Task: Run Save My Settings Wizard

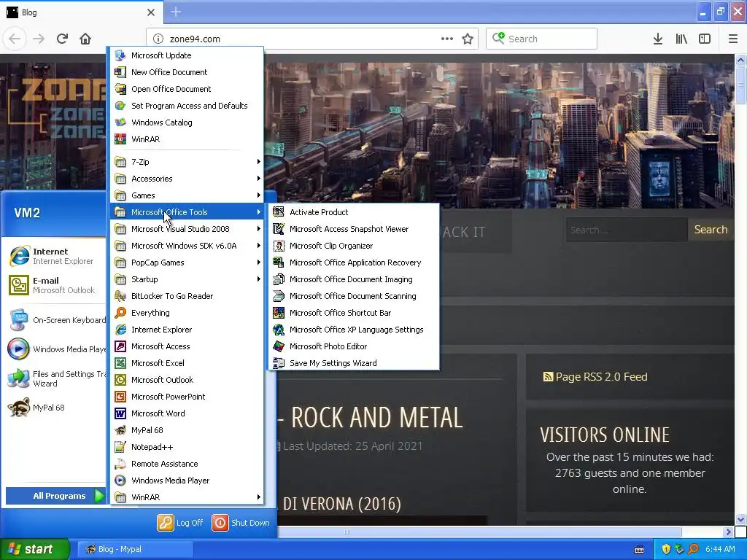Action: pos(354,363)
